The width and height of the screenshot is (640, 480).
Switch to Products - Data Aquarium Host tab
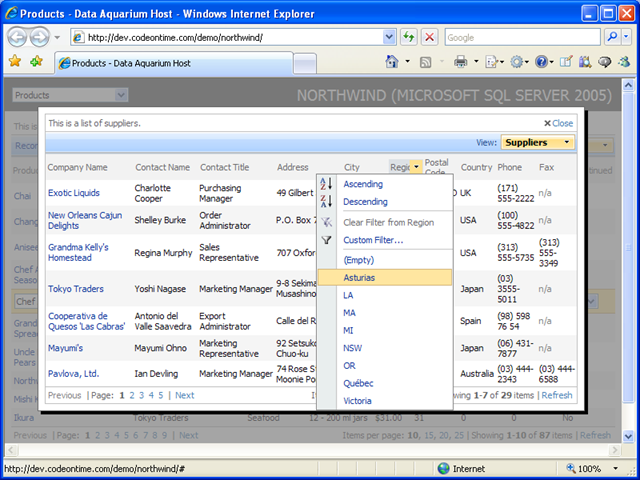(173, 63)
